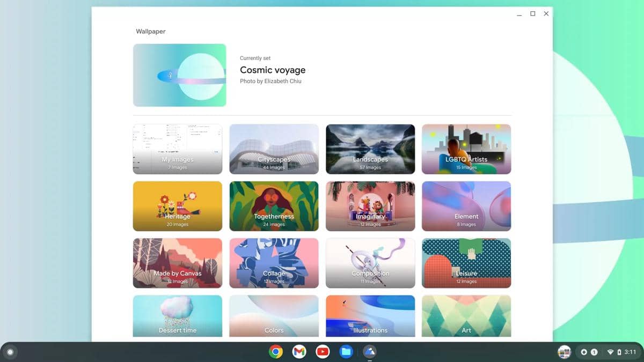Browse the Cityscapes wallpapers
The height and width of the screenshot is (362, 644).
(x=274, y=149)
